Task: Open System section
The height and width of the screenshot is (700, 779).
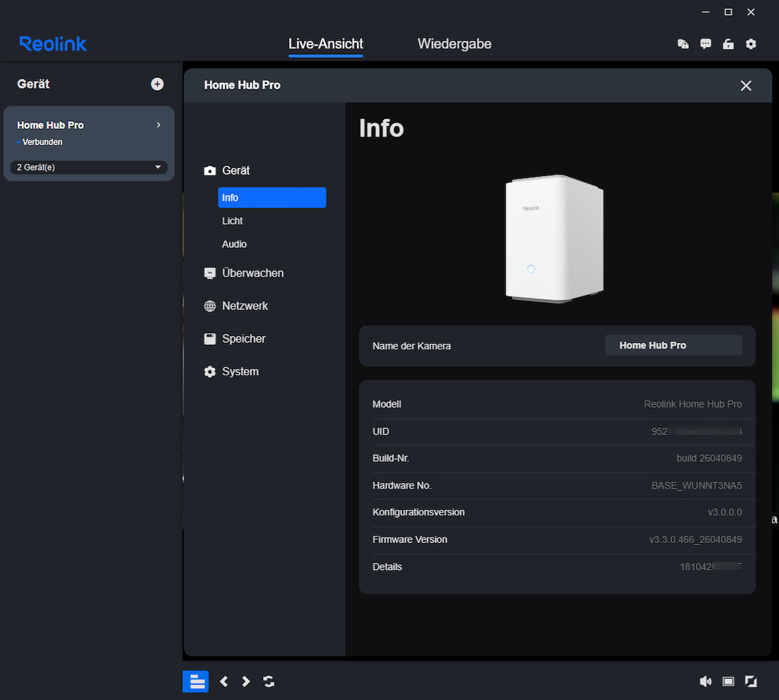Action: 240,372
